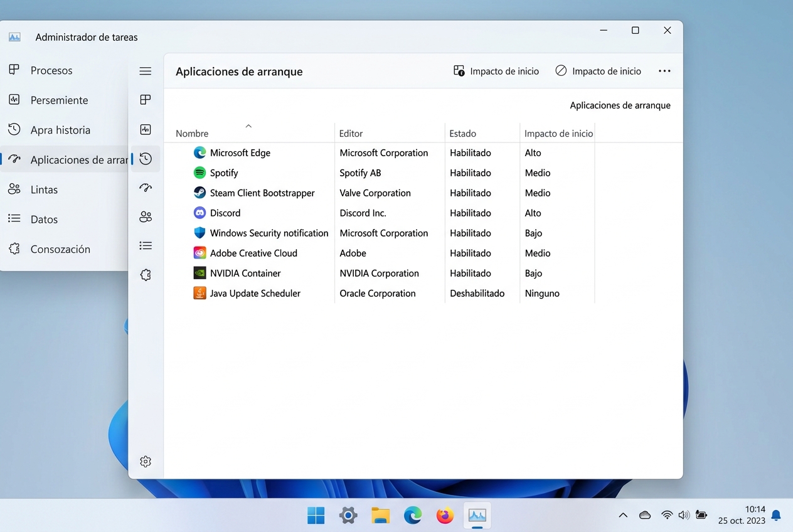Select the clock history icon in narrow sidebar
This screenshot has height=532, width=793.
tap(146, 159)
